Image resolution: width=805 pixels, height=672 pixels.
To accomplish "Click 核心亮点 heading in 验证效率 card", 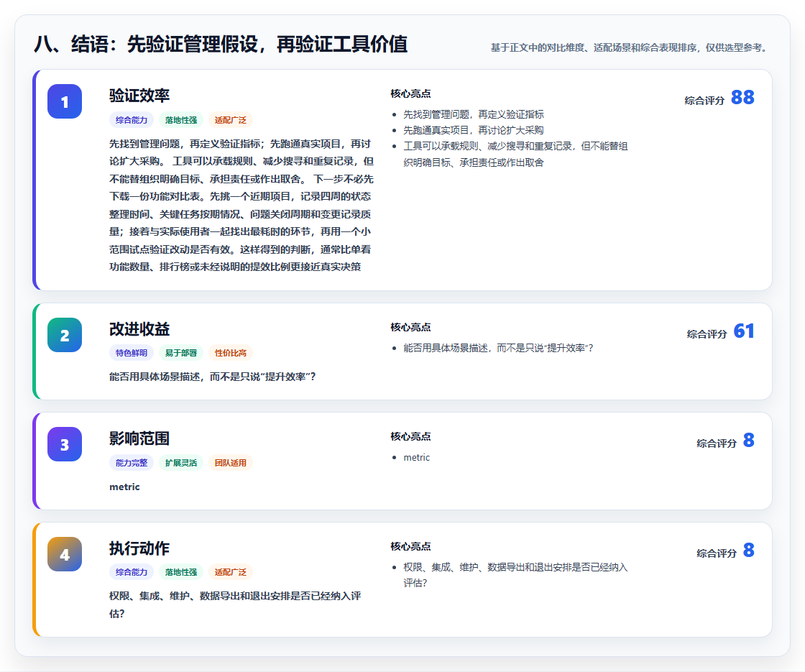I will point(410,93).
